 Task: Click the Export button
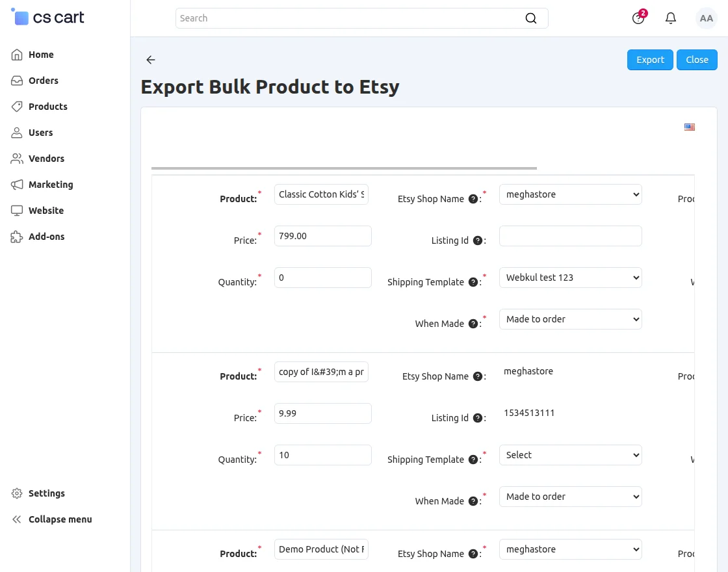tap(650, 60)
